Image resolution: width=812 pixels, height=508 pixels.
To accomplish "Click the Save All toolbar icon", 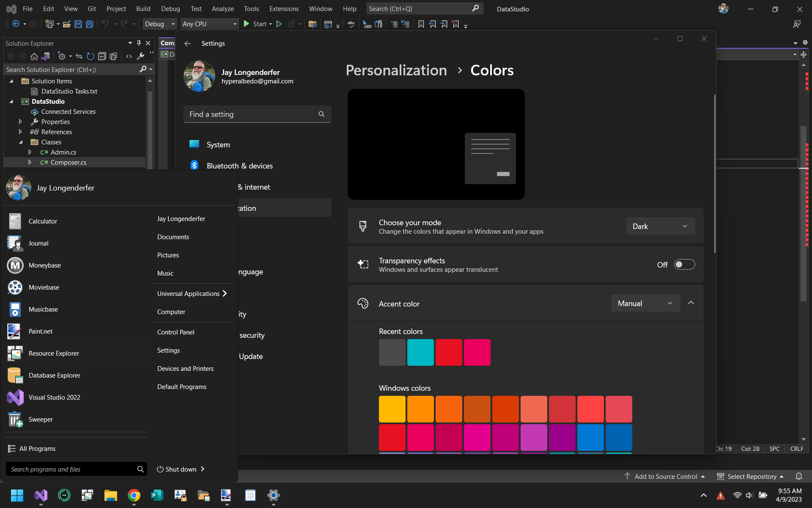I will point(89,24).
